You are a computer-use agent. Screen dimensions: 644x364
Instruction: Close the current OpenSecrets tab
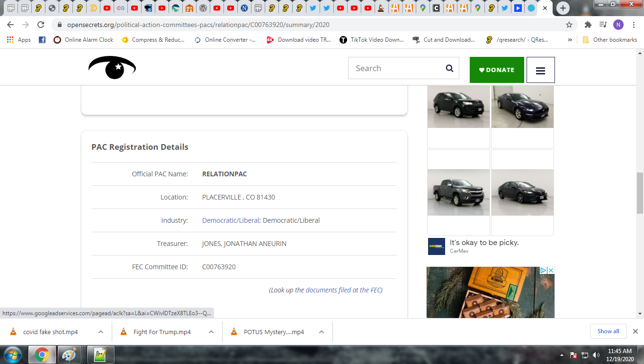tap(546, 8)
